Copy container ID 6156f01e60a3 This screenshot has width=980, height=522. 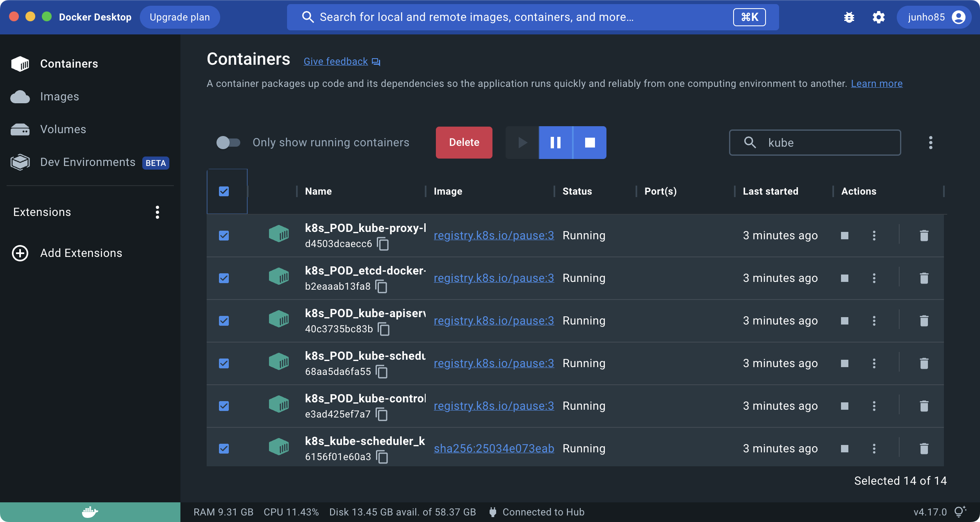click(382, 457)
